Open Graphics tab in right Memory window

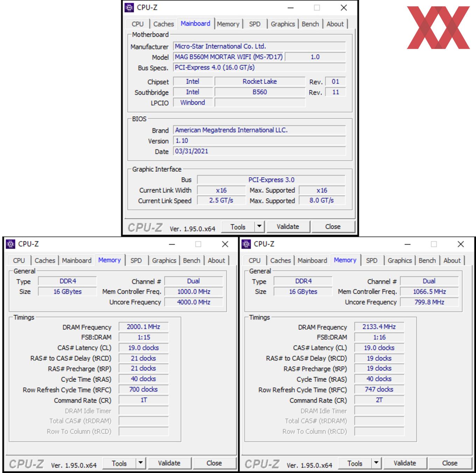(400, 260)
